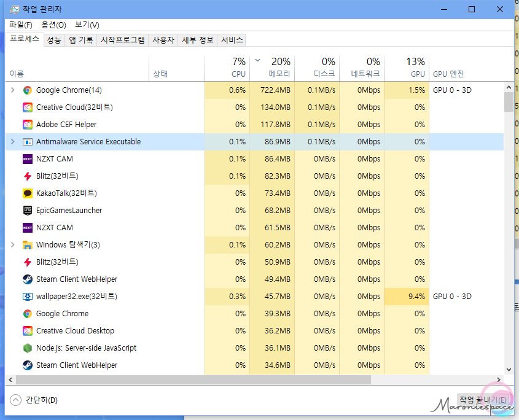Open the 보기(V) menu
The width and height of the screenshot is (519, 420).
pyautogui.click(x=87, y=25)
